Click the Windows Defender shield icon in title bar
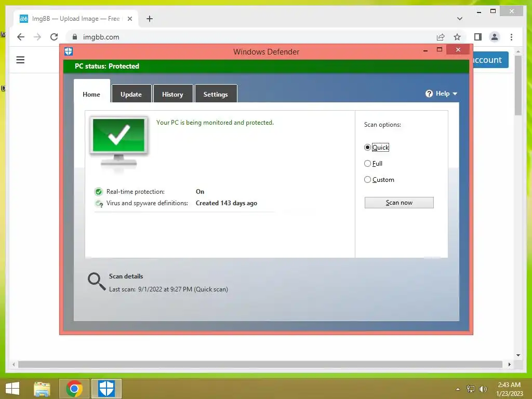Viewport: 532px width, 399px height. (x=69, y=51)
